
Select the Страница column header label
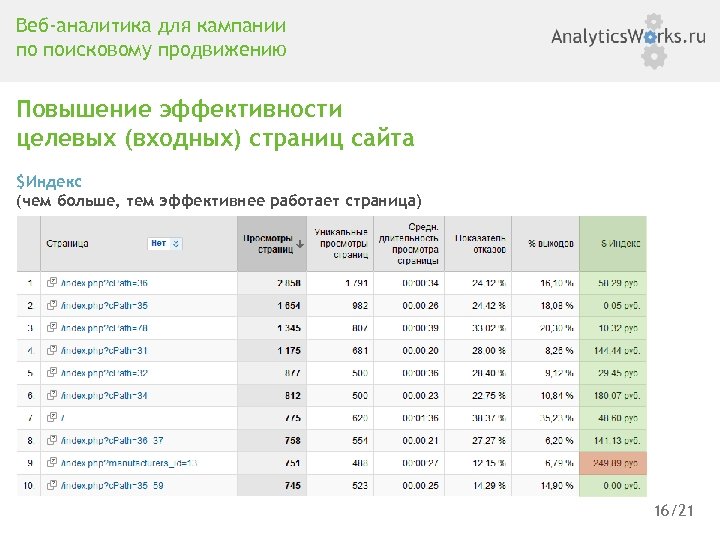click(66, 243)
